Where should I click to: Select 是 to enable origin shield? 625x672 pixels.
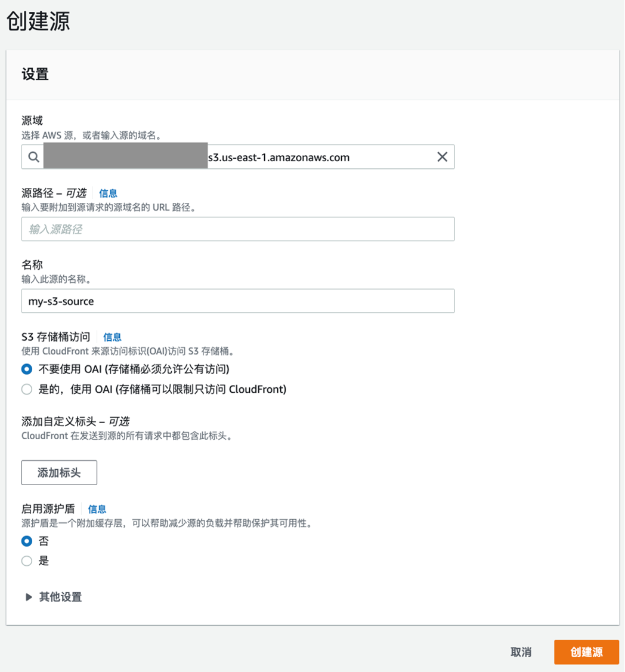(x=26, y=561)
